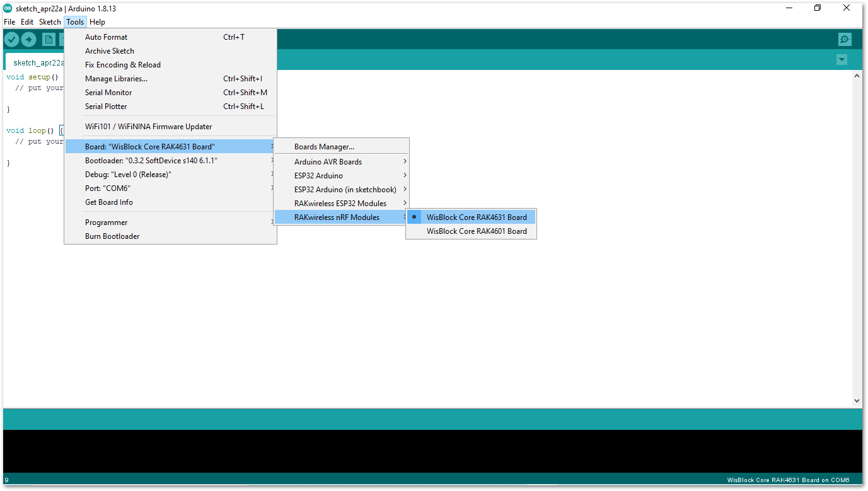Image resolution: width=868 pixels, height=491 pixels.
Task: Click the black console output area
Action: coord(432,451)
